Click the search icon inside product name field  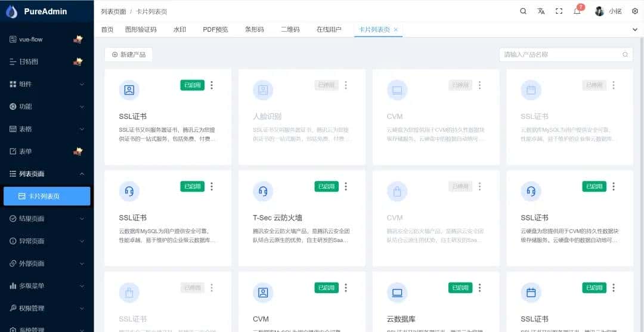[625, 54]
